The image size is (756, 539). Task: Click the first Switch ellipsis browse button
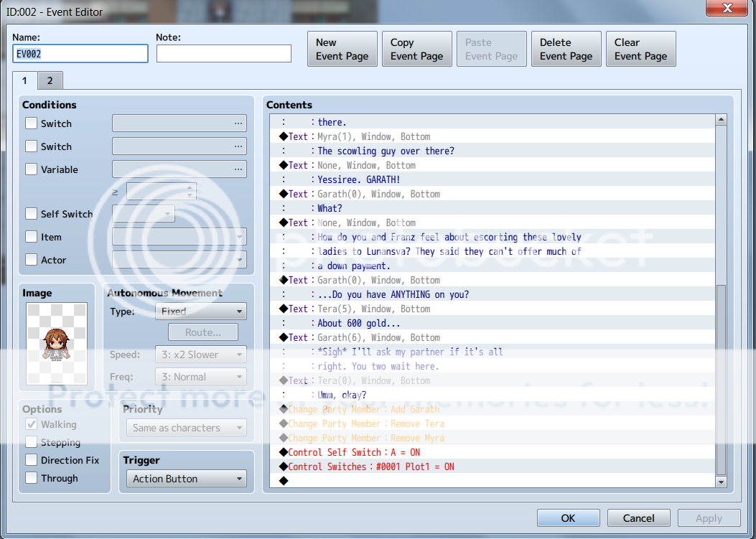pyautogui.click(x=238, y=123)
